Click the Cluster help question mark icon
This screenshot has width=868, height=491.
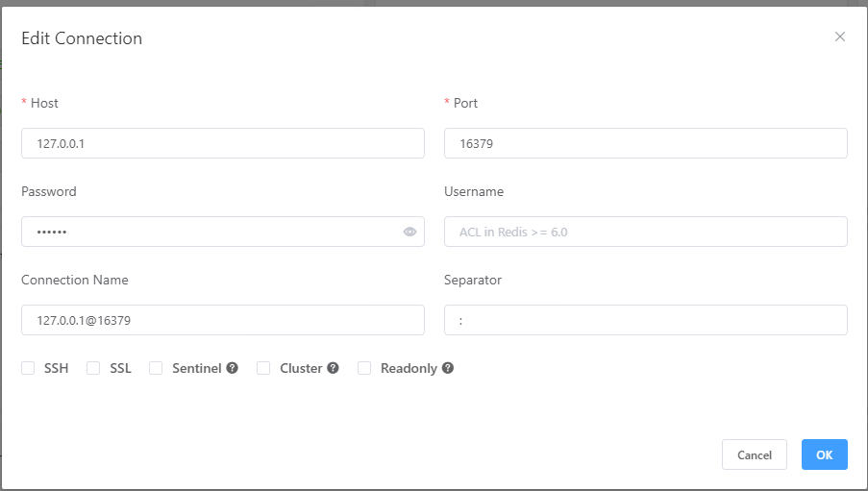[x=333, y=368]
